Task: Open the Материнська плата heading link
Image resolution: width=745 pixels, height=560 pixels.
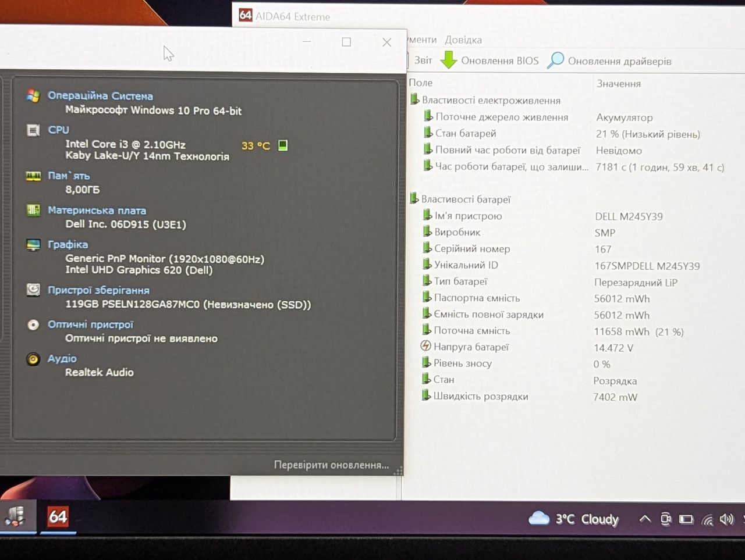Action: [x=97, y=211]
